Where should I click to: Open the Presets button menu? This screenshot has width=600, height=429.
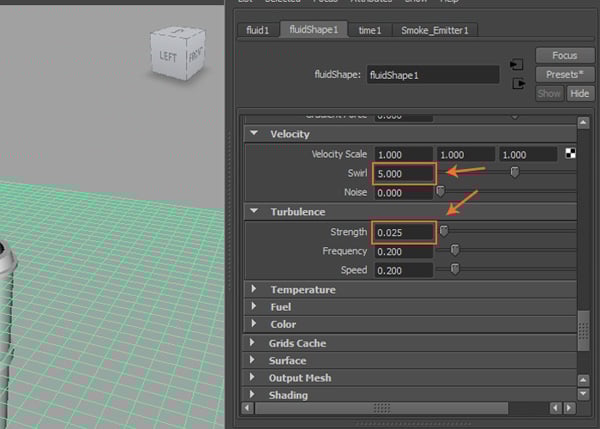564,75
